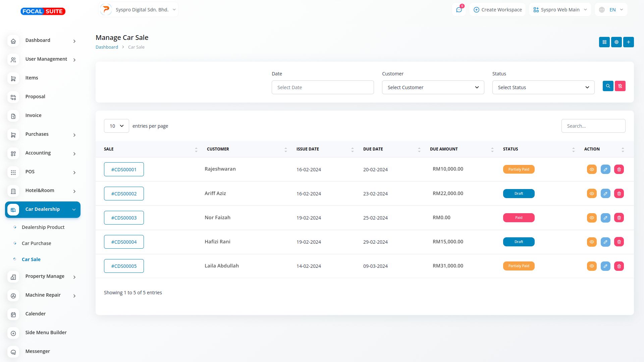The width and height of the screenshot is (644, 362).
Task: Delete sale #CDS00003 using the trash icon
Action: pos(619,218)
